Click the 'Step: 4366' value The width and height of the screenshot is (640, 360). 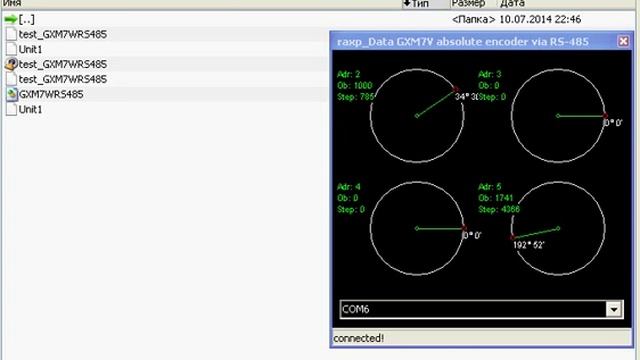499,209
